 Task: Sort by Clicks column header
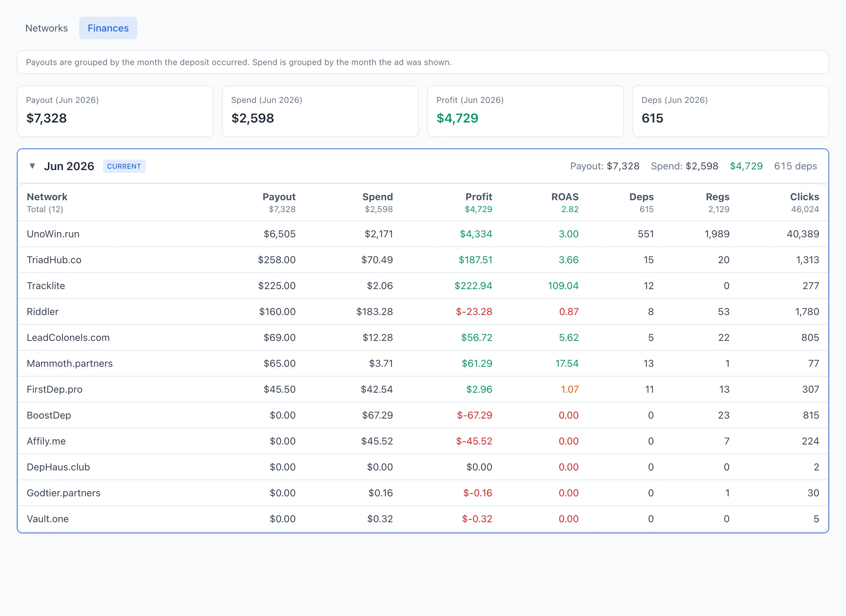pos(804,197)
